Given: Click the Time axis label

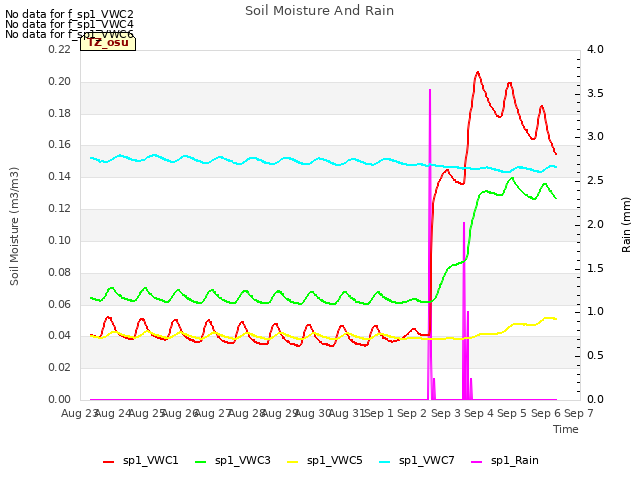Looking at the screenshot, I should 566,429.
